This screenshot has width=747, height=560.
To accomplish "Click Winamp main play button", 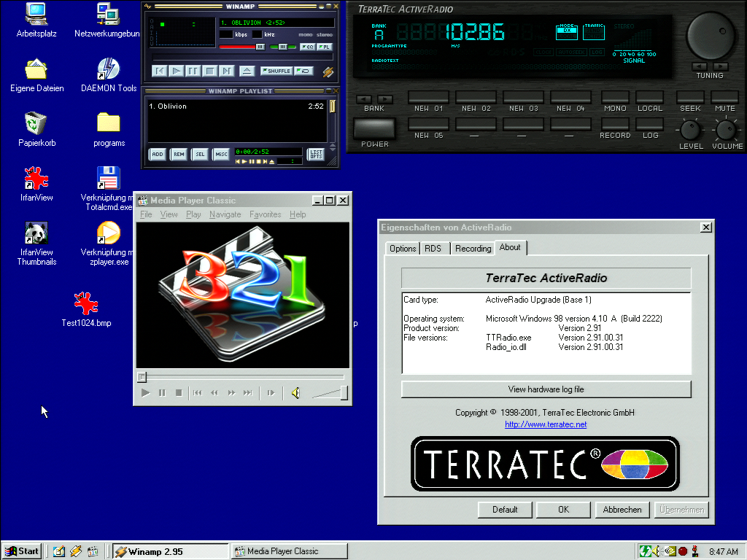I will pyautogui.click(x=177, y=71).
